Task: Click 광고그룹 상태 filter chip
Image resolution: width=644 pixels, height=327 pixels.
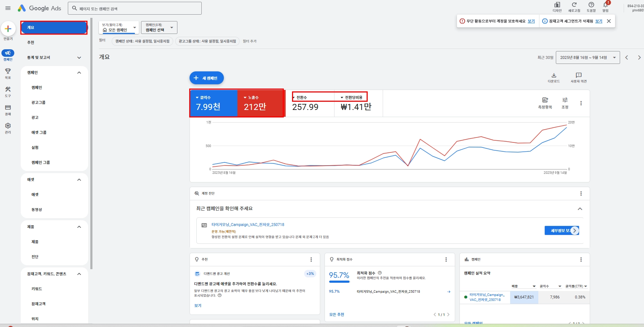Action: 207,41
